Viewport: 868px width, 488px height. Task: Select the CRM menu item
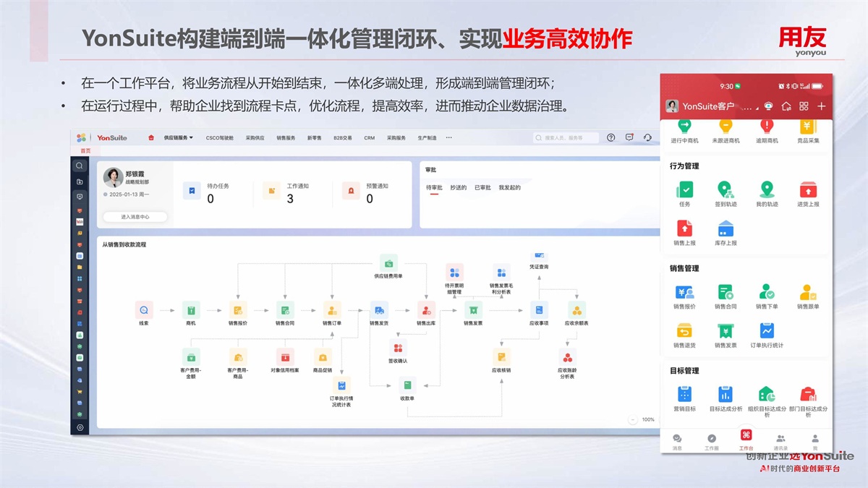point(369,137)
